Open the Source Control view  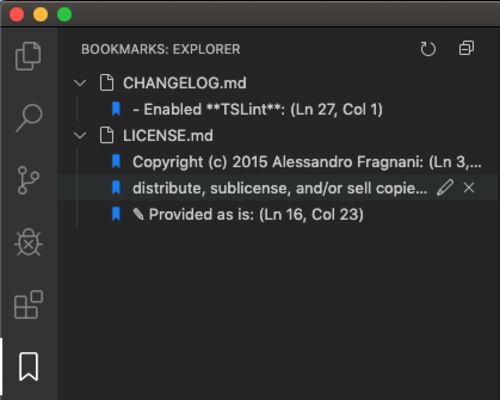pos(28,180)
